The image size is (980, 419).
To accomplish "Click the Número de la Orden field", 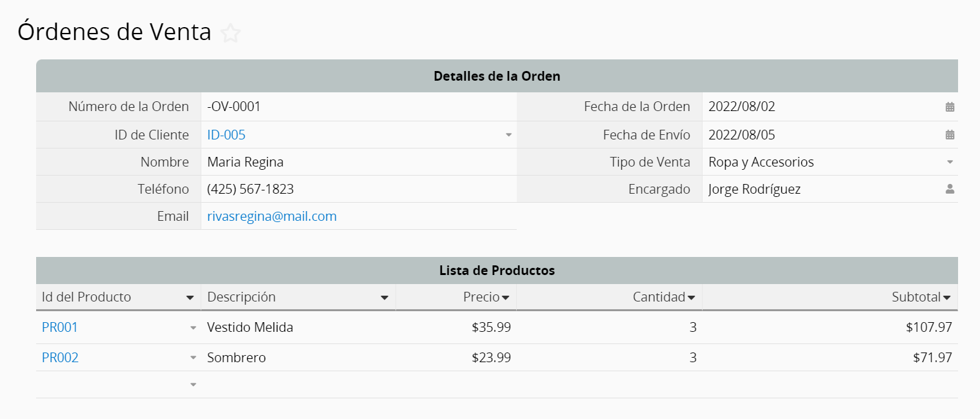I will pyautogui.click(x=358, y=107).
